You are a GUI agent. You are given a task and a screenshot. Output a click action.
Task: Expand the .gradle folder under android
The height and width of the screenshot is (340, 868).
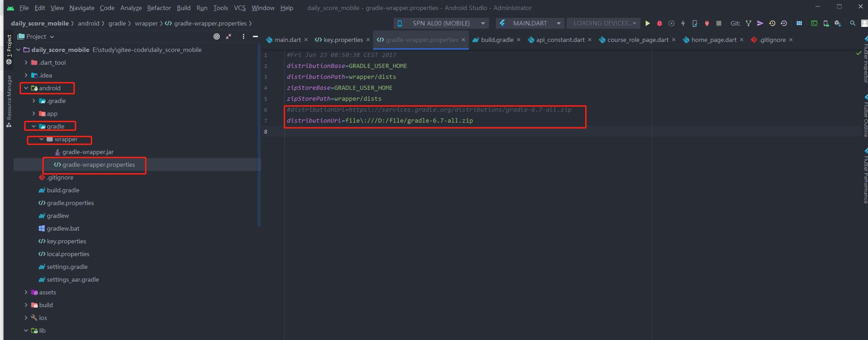(x=34, y=101)
